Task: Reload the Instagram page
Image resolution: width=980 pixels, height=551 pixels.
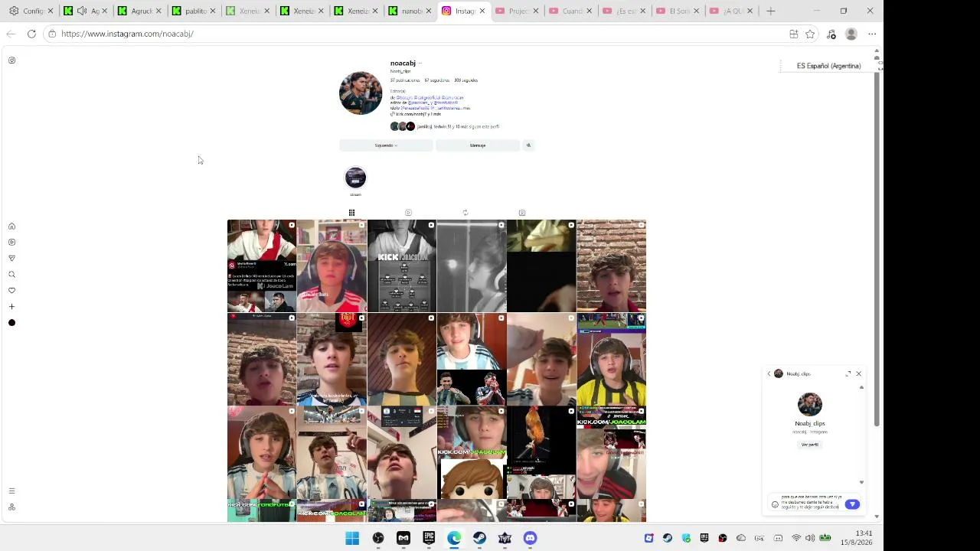Action: pyautogui.click(x=31, y=34)
